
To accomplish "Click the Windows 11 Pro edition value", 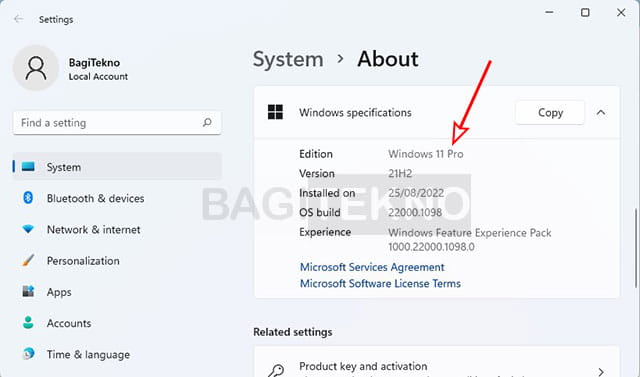I will tap(426, 154).
